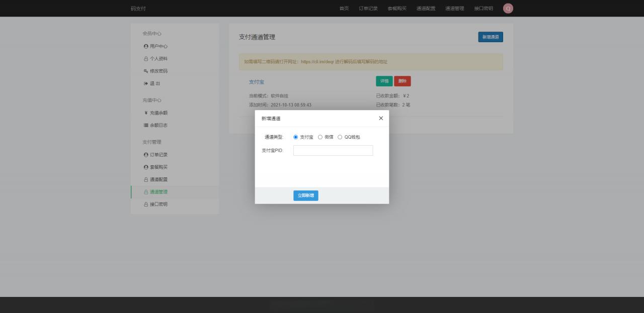
Task: Delete the 支付宝 channel with 删除
Action: [x=403, y=81]
